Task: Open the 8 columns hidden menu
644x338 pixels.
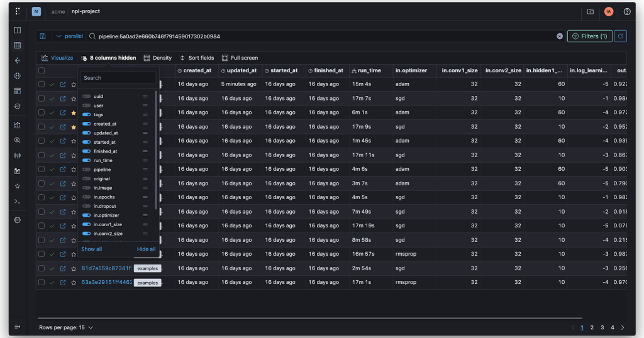Action: point(108,58)
